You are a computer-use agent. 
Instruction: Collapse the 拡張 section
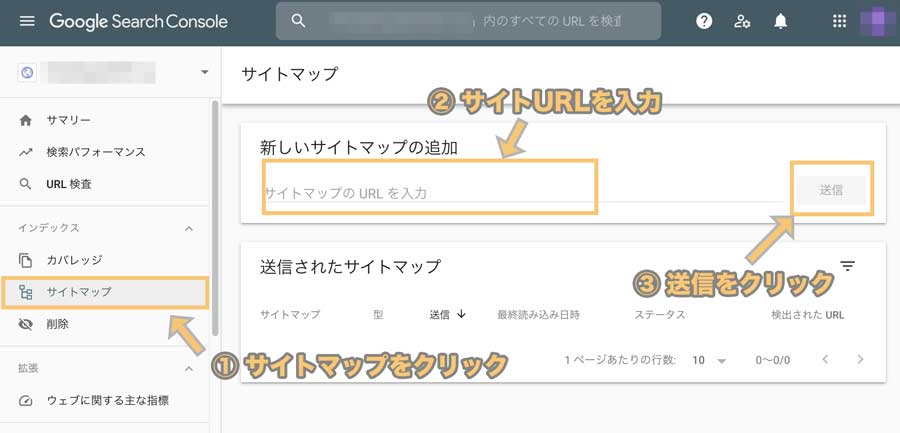click(x=189, y=369)
